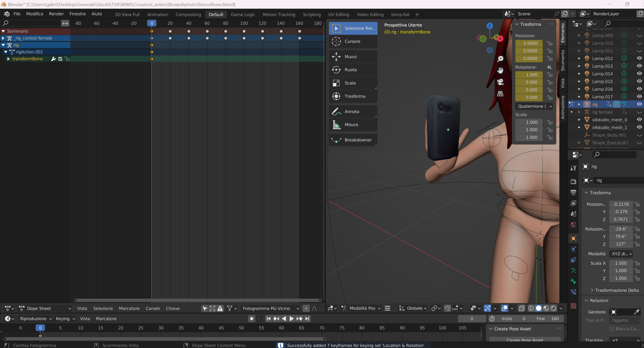644x348 pixels.
Task: Expand _rig_control female channel
Action: coord(3,38)
